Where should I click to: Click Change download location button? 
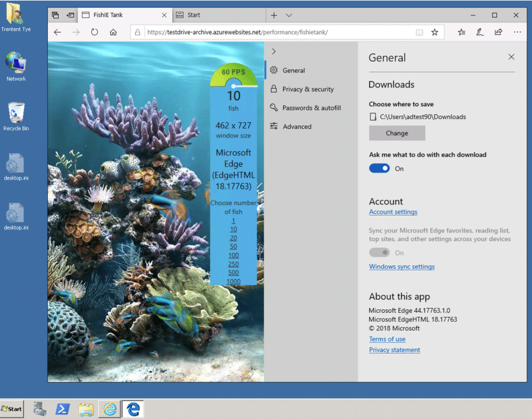point(397,133)
